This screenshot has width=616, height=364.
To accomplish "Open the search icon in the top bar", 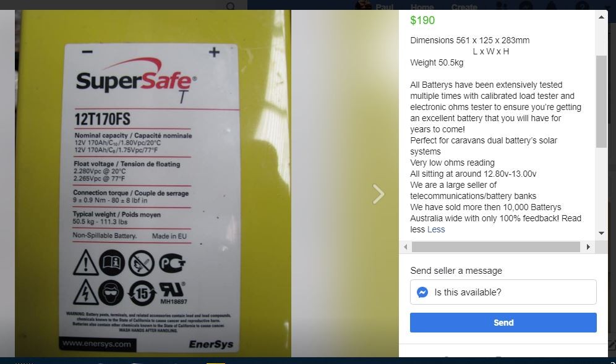I will pos(231,6).
